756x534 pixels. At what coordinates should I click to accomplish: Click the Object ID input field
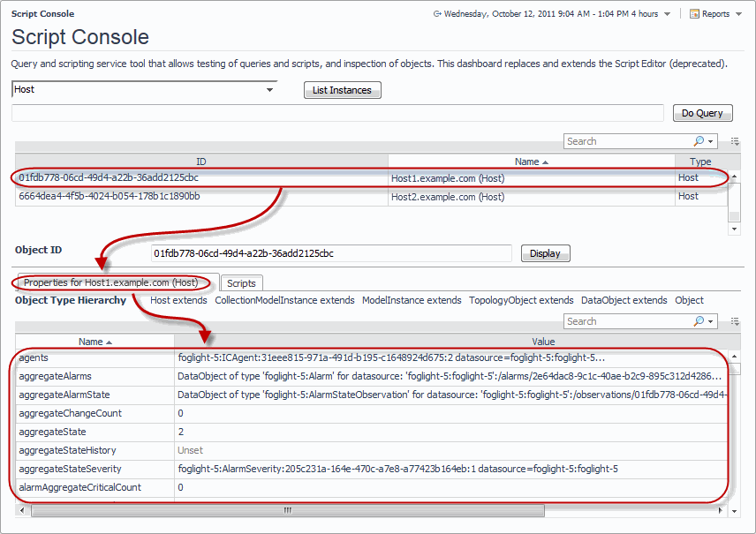tap(331, 253)
